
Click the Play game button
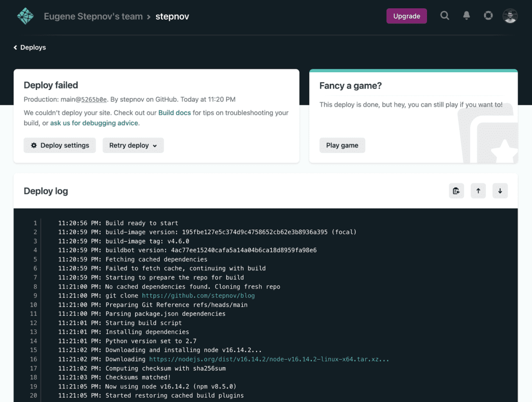[342, 145]
